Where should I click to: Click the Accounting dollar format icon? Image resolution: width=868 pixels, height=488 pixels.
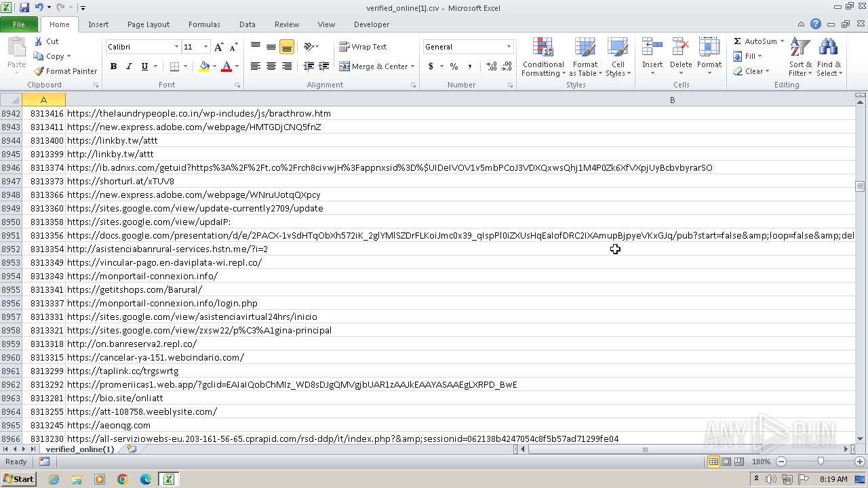(431, 66)
